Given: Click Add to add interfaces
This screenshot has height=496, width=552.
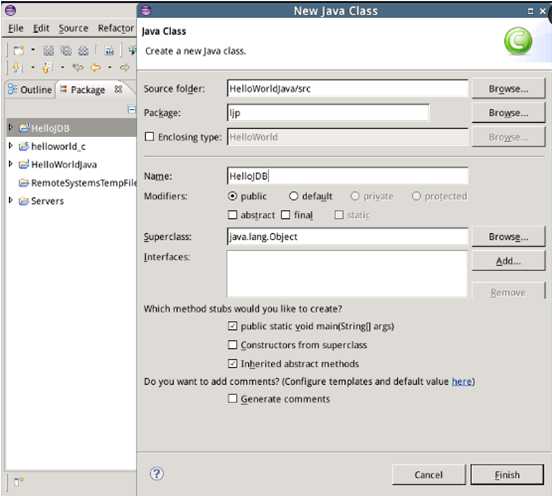Looking at the screenshot, I should tap(508, 261).
